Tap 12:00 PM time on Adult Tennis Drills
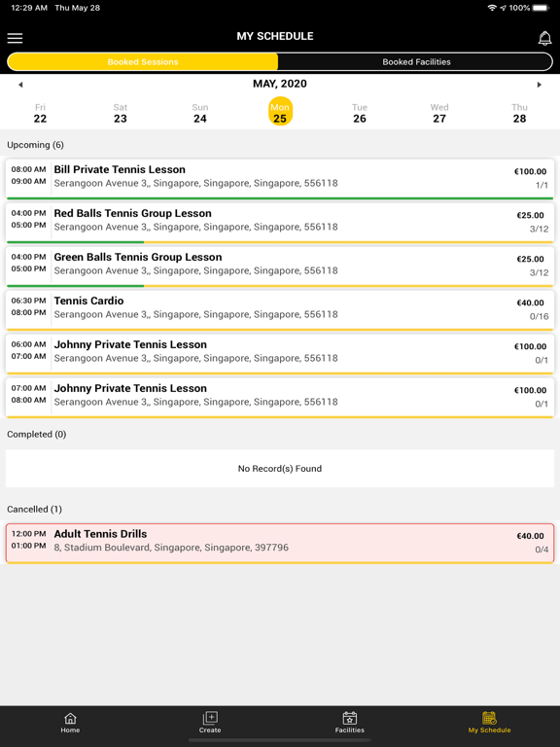The width and height of the screenshot is (560, 747). pyautogui.click(x=28, y=534)
